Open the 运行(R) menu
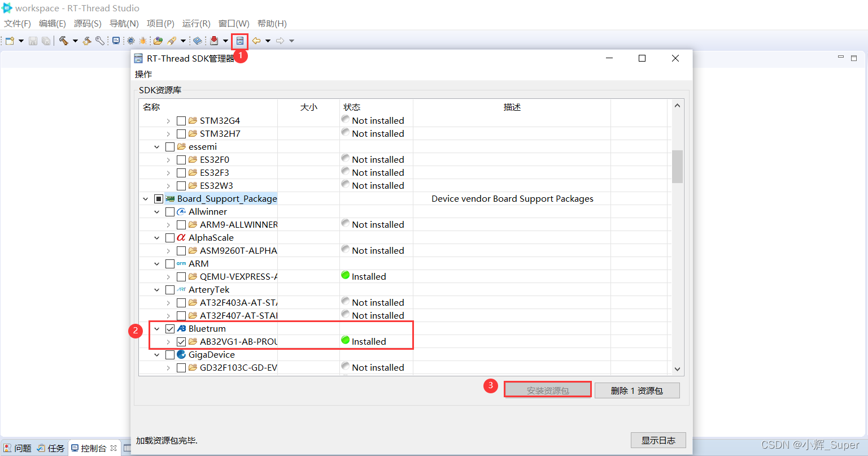868x456 pixels. click(x=196, y=24)
